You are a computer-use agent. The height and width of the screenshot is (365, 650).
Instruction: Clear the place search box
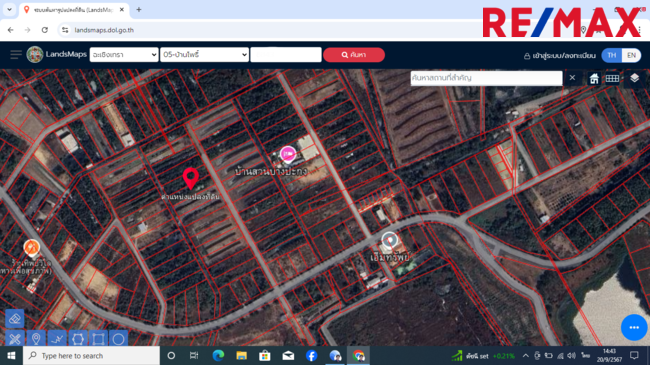click(x=572, y=78)
